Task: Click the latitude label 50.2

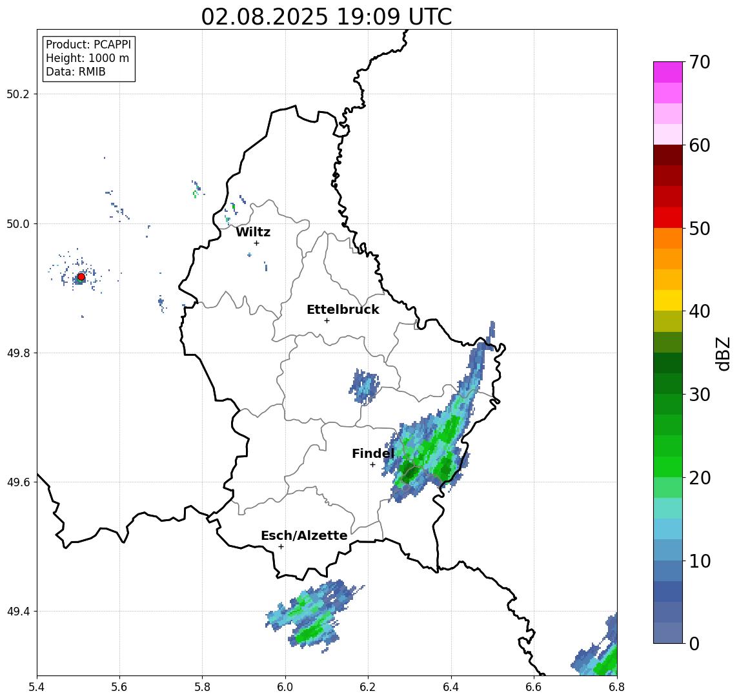Action: (x=18, y=94)
